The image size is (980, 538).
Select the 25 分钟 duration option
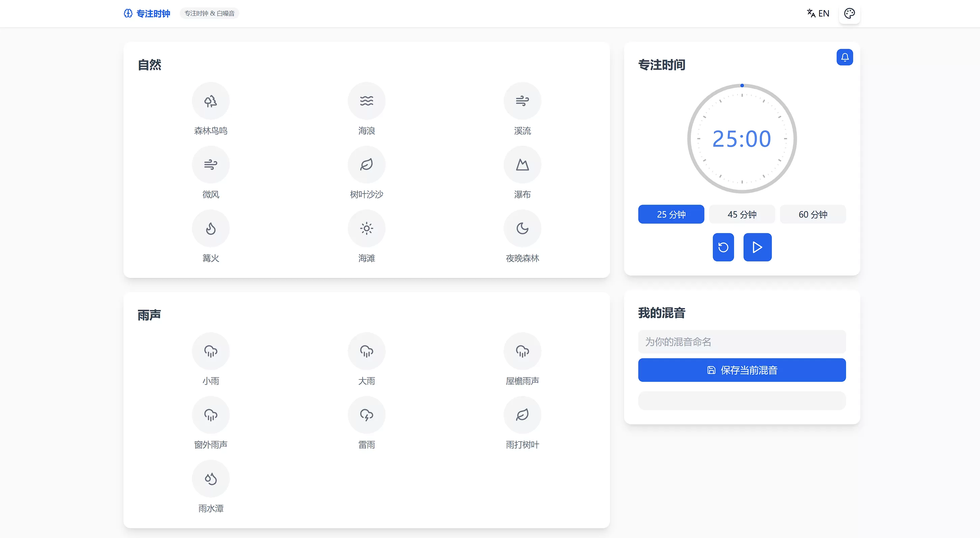tap(671, 214)
